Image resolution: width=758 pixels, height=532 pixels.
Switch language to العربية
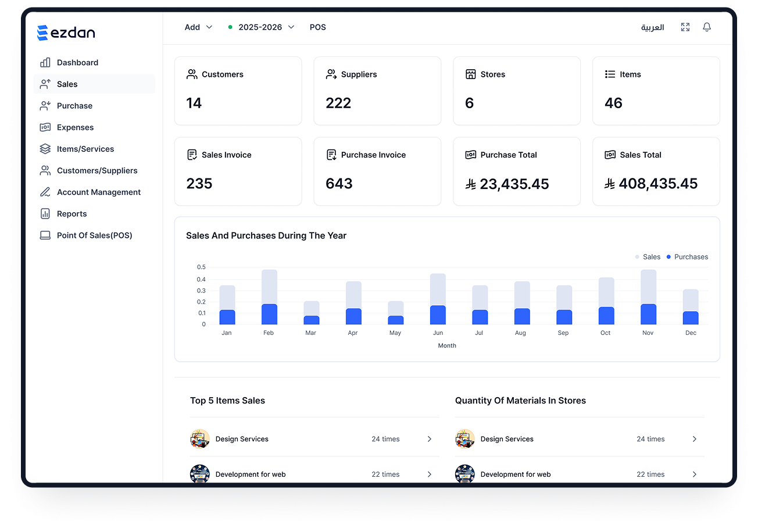pos(652,27)
